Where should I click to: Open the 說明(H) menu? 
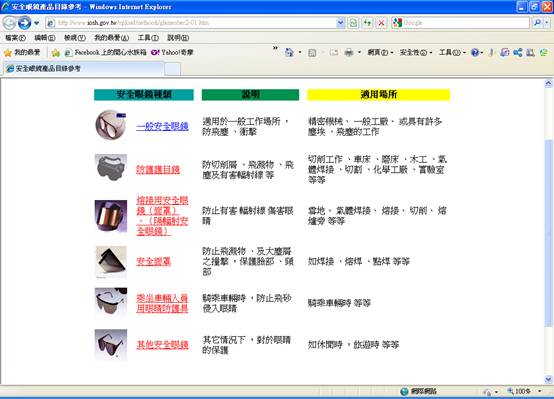178,38
